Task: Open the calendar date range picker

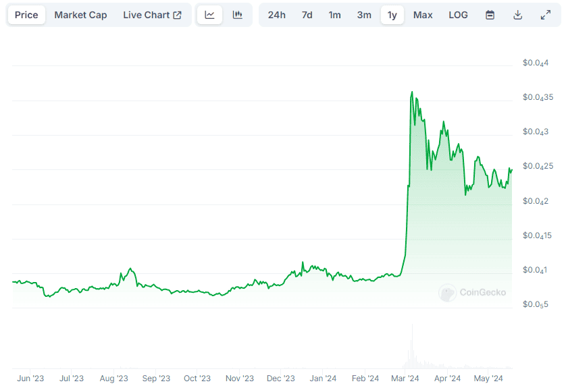Action: tap(490, 15)
